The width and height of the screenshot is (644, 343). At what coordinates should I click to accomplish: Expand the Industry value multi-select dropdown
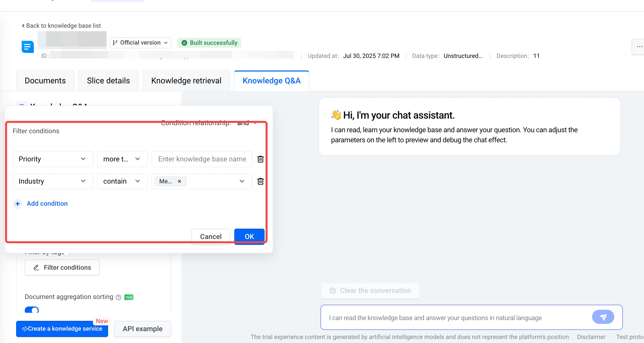(241, 181)
